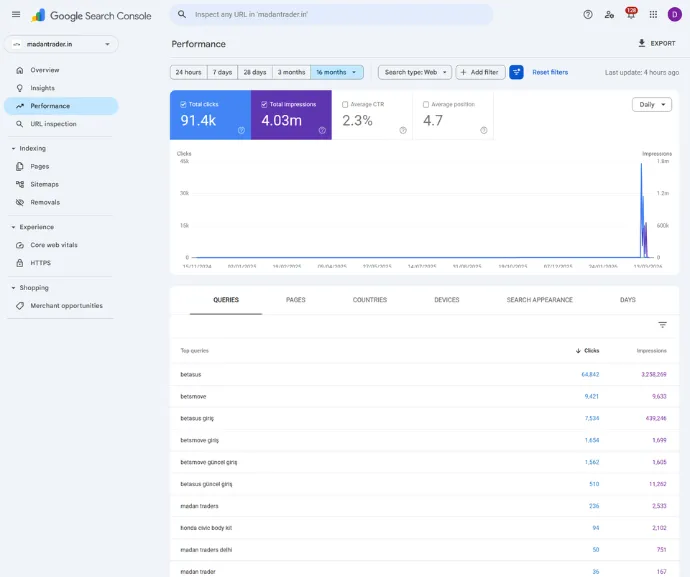Open the madantrader.in property dropdown
This screenshot has width=690, height=577.
click(x=61, y=44)
